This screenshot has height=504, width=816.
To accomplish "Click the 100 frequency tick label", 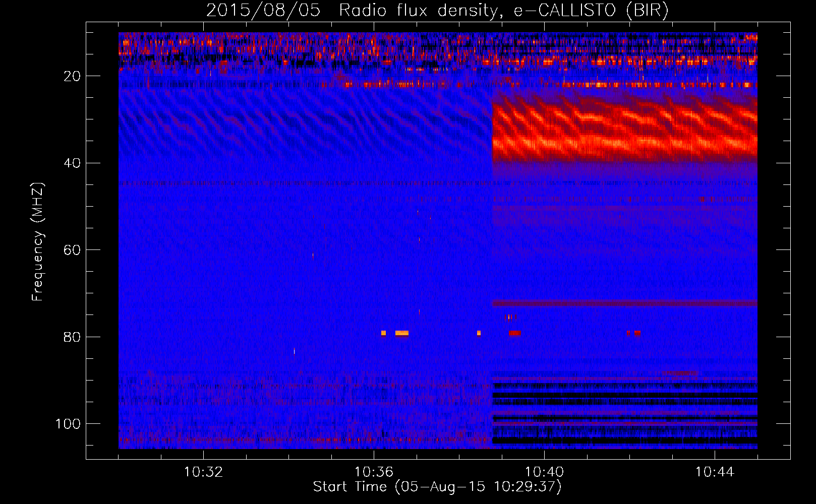I will 68,424.
